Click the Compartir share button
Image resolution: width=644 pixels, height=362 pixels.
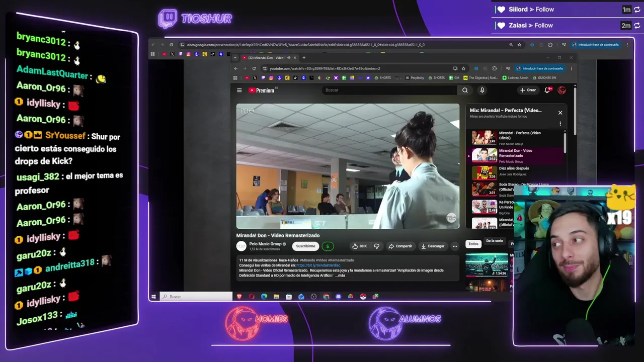400,246
